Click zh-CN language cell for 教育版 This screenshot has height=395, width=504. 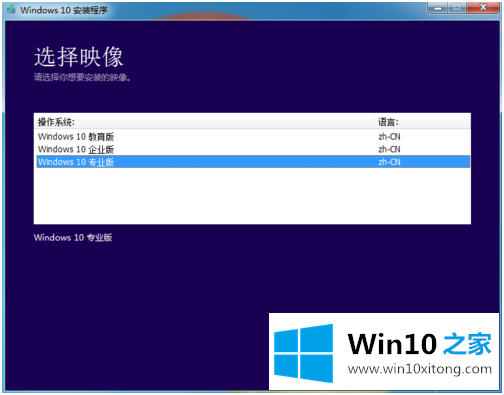389,136
